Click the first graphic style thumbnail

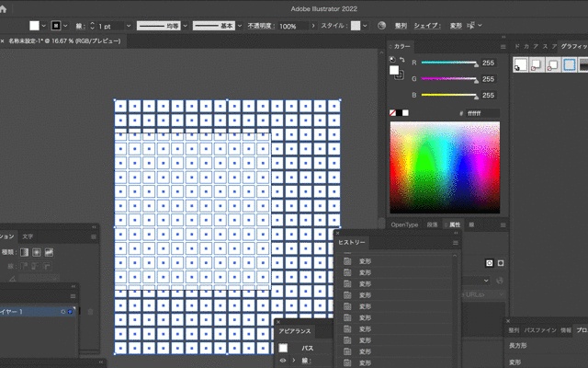520,64
